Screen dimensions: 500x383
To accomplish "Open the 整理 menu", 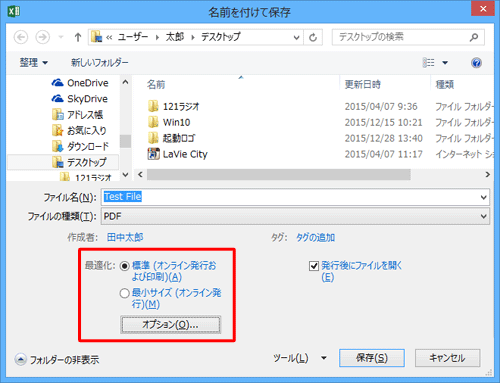I will [34, 62].
